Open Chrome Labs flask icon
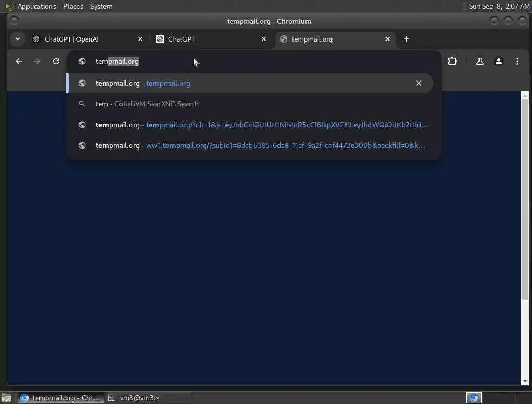The height and width of the screenshot is (404, 532). pos(480,61)
